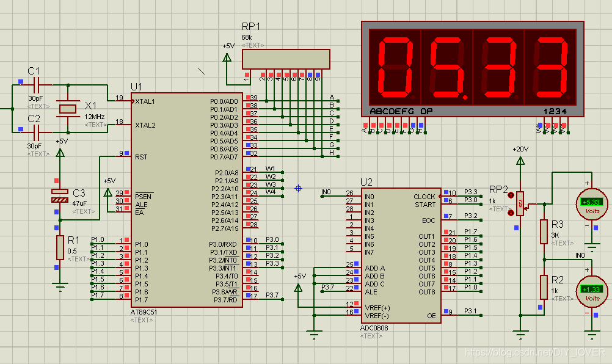This screenshot has height=364, width=612.
Task: Click the P0.0/AD0 pin name
Action: tap(224, 101)
